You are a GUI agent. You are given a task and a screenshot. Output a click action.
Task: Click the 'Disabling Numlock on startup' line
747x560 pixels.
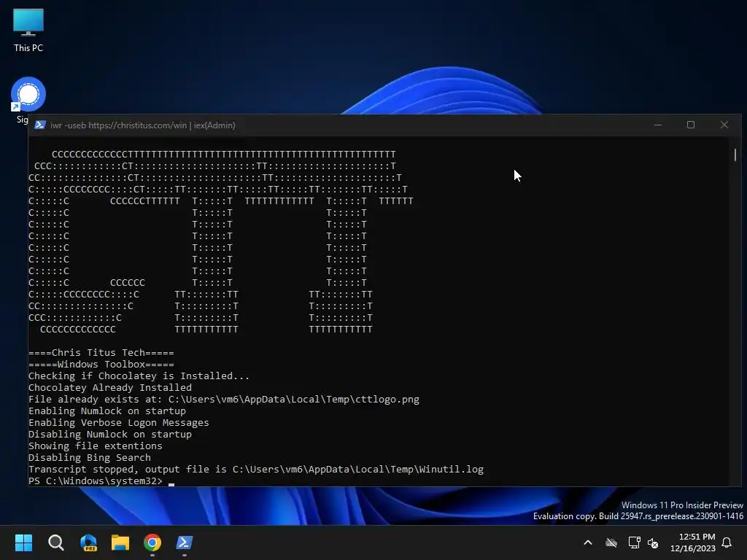110,435
